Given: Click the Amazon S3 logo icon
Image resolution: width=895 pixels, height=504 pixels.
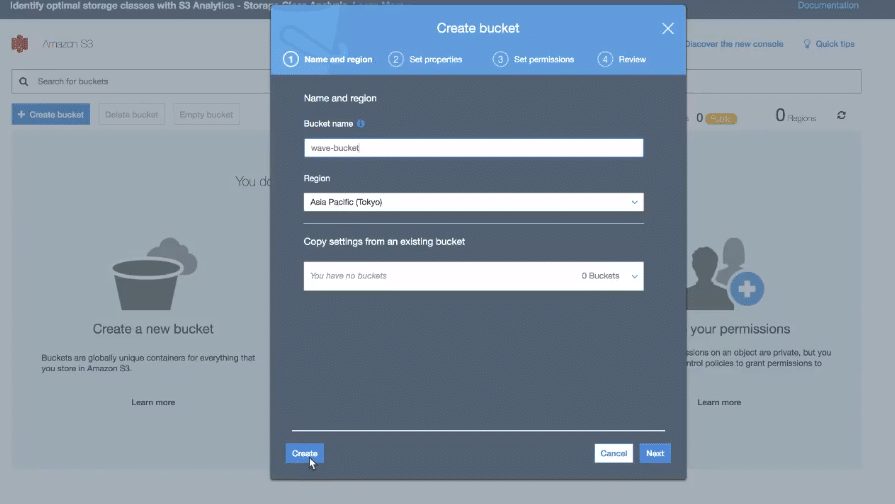Looking at the screenshot, I should (20, 44).
